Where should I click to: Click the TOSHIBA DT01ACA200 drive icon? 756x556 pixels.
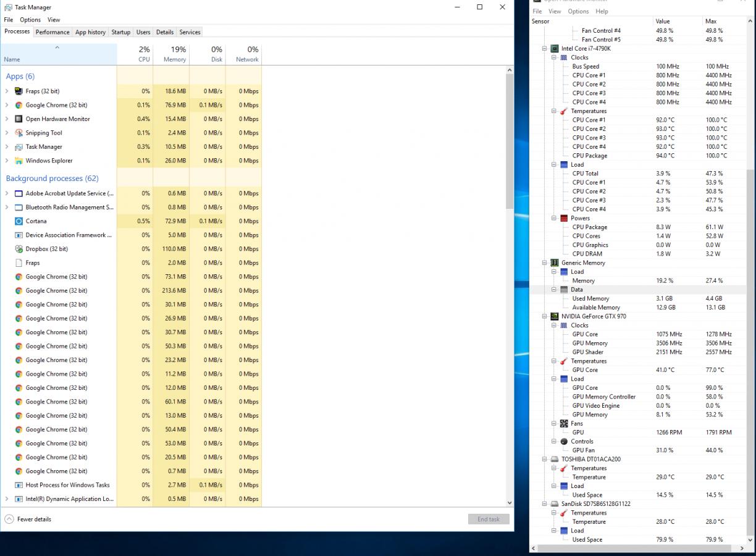pos(553,459)
